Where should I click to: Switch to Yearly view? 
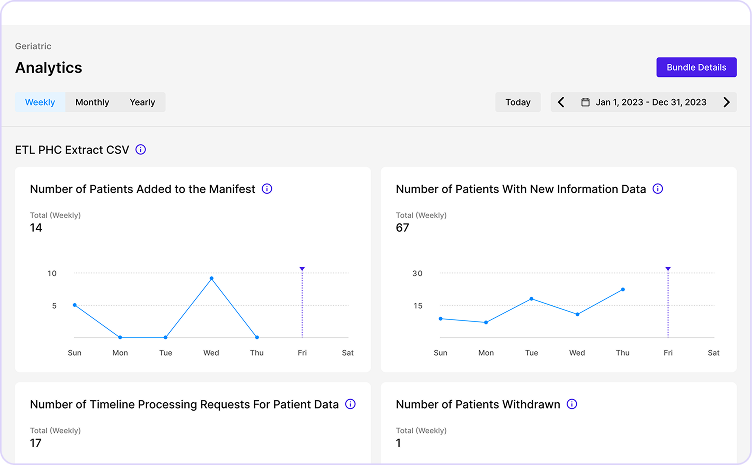click(142, 102)
